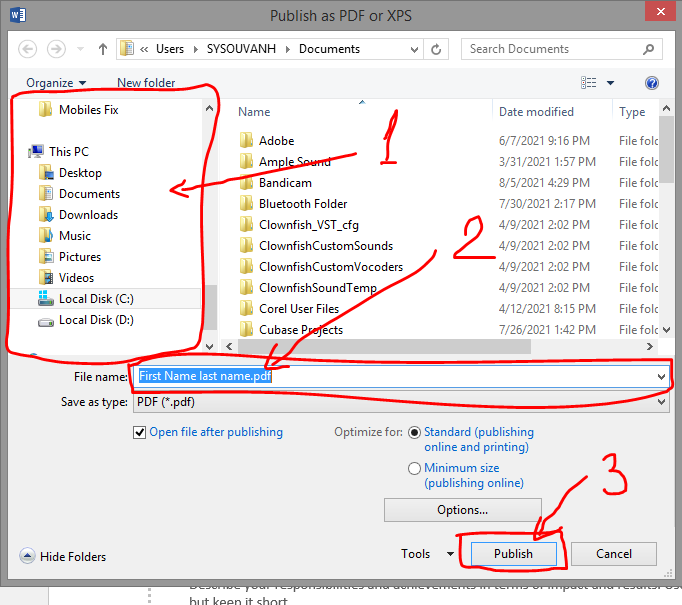This screenshot has height=605, width=682.
Task: Sort files by Type column
Action: pyautogui.click(x=632, y=112)
